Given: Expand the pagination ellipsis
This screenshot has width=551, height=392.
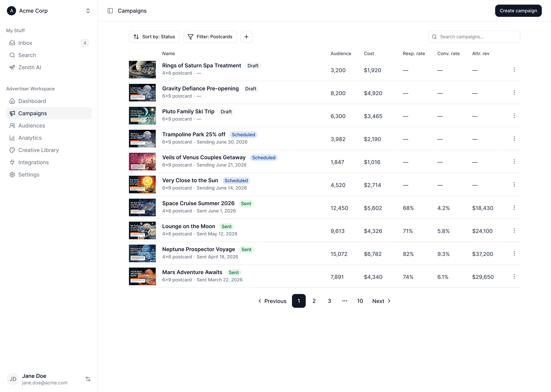Looking at the screenshot, I should click(345, 301).
